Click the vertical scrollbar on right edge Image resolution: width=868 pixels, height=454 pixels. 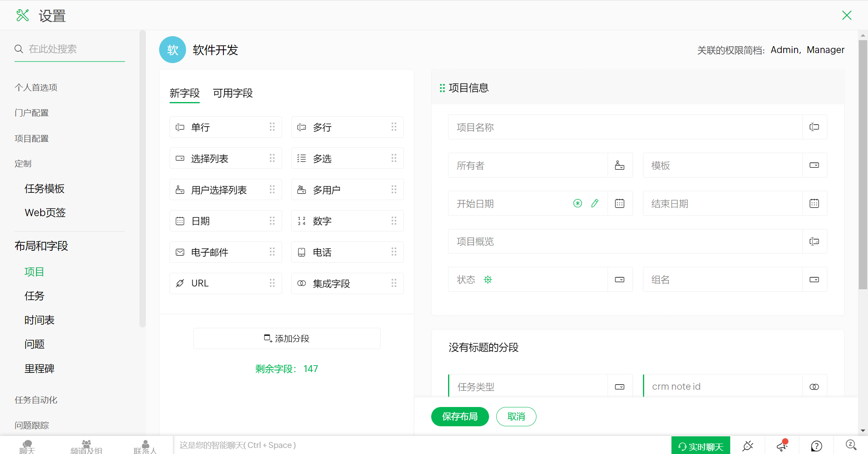tap(863, 161)
